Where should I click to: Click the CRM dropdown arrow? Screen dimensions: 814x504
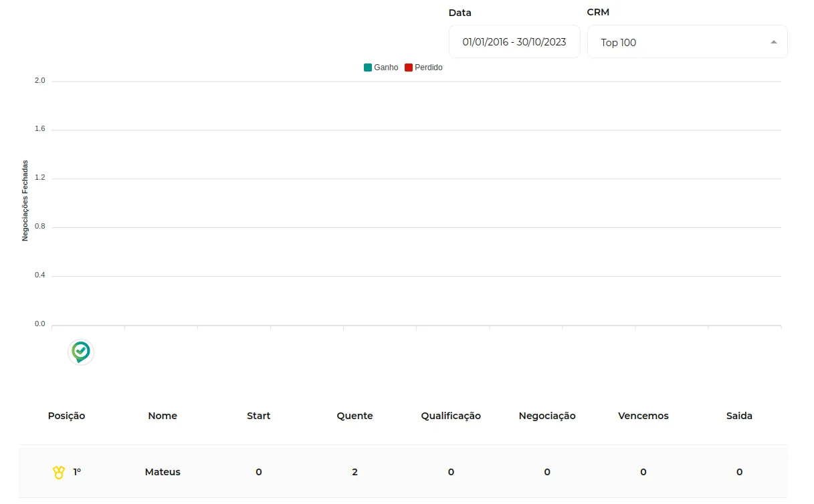click(773, 42)
